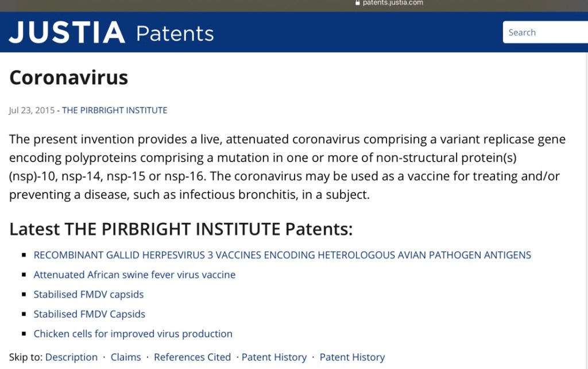
Task: Click the Patents header link beside the logo
Action: click(x=175, y=33)
